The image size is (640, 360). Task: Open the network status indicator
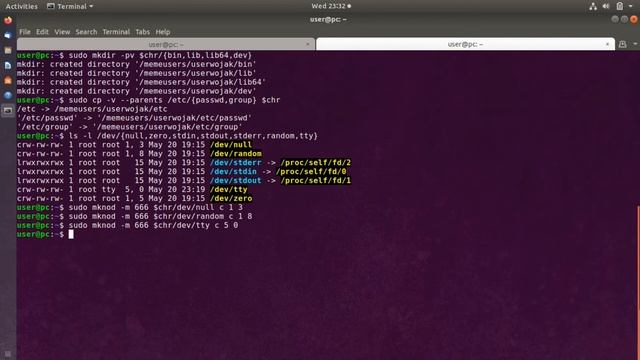(593, 6)
